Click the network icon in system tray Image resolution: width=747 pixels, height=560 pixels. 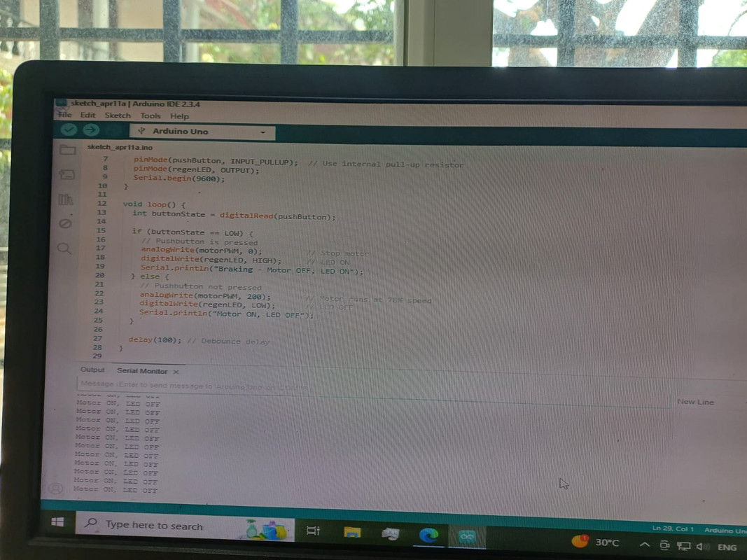(683, 546)
